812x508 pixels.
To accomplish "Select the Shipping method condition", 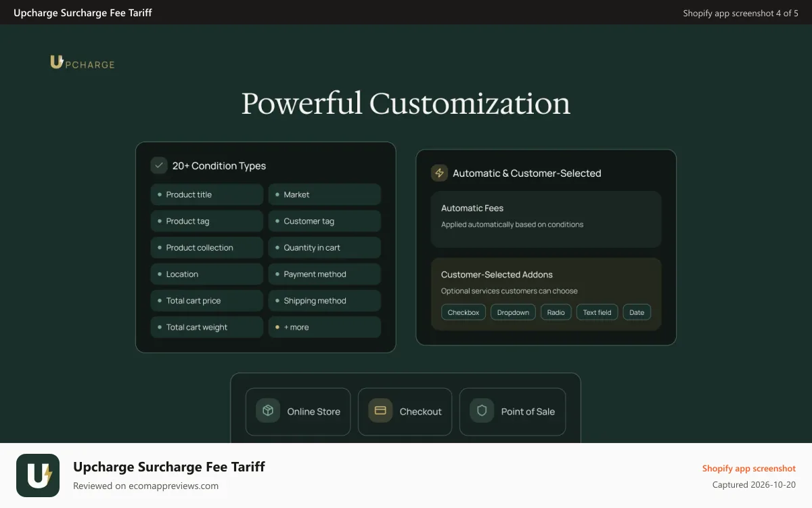I will coord(325,300).
